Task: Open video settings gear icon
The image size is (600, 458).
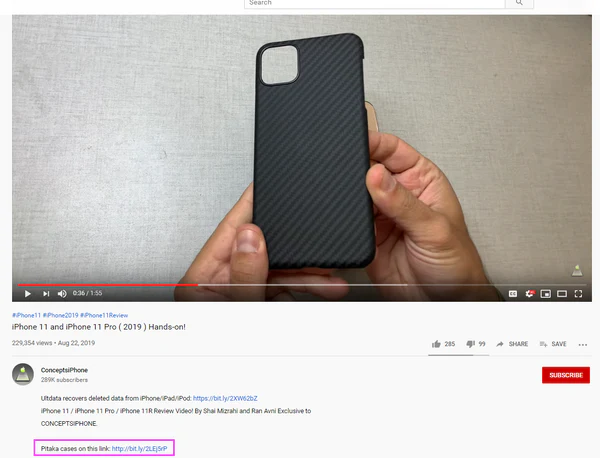Action: click(x=530, y=293)
